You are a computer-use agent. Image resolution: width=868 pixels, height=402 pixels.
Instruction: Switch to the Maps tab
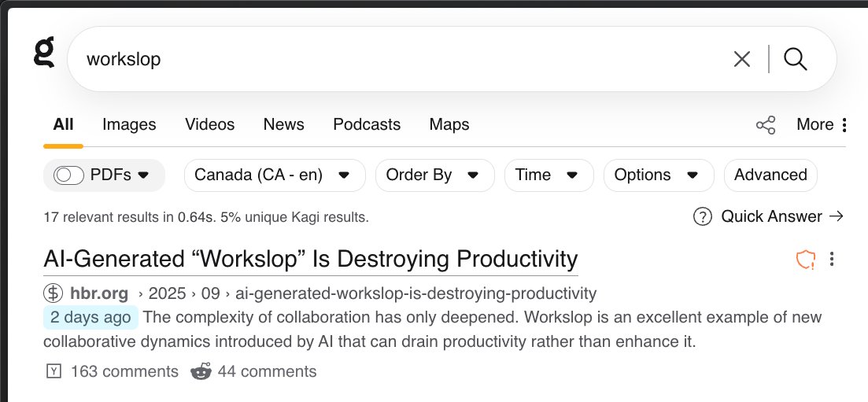pyautogui.click(x=449, y=125)
